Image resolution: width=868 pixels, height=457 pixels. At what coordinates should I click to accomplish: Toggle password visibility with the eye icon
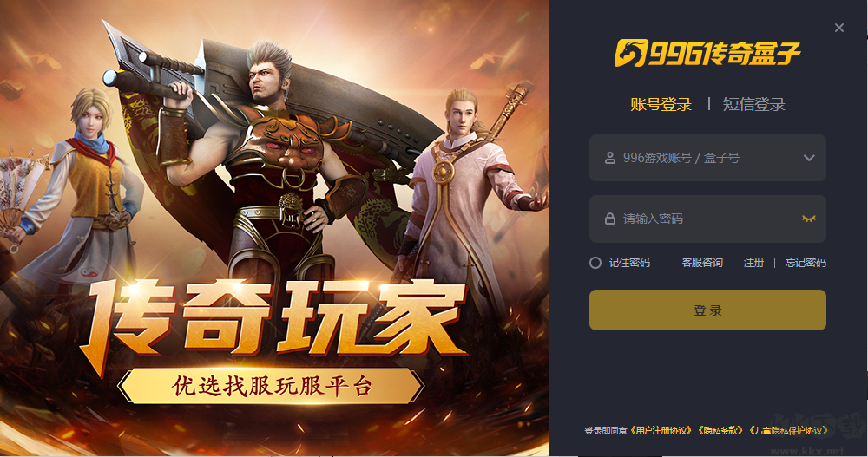[x=809, y=219]
